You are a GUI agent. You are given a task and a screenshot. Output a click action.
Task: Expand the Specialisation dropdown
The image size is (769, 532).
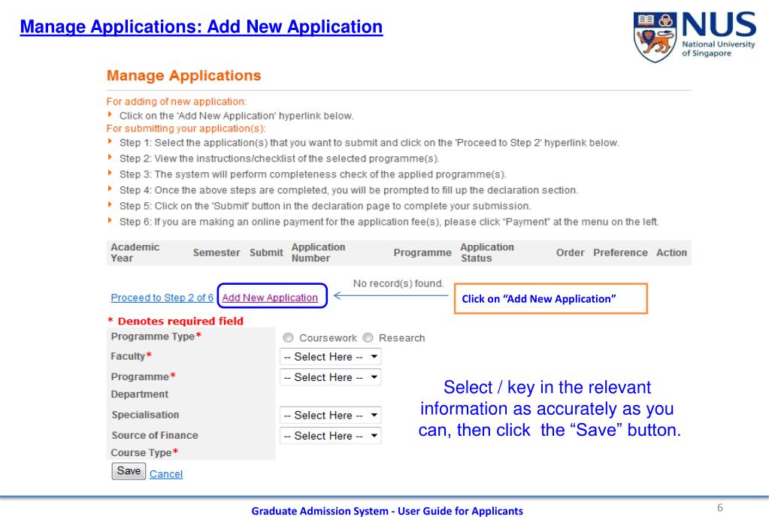tap(331, 416)
